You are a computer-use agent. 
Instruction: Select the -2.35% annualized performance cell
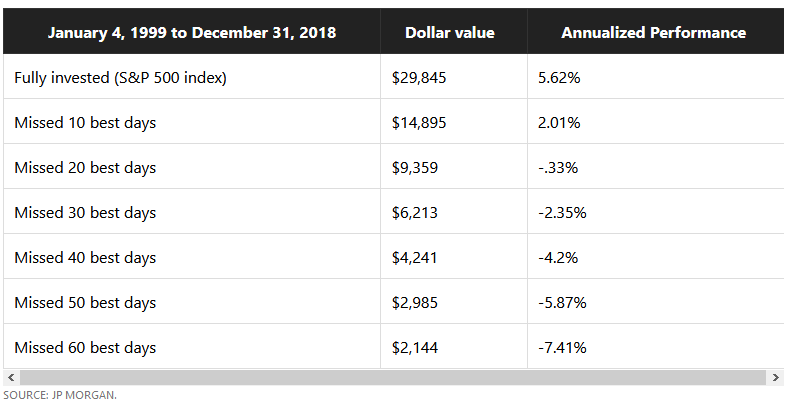click(561, 213)
